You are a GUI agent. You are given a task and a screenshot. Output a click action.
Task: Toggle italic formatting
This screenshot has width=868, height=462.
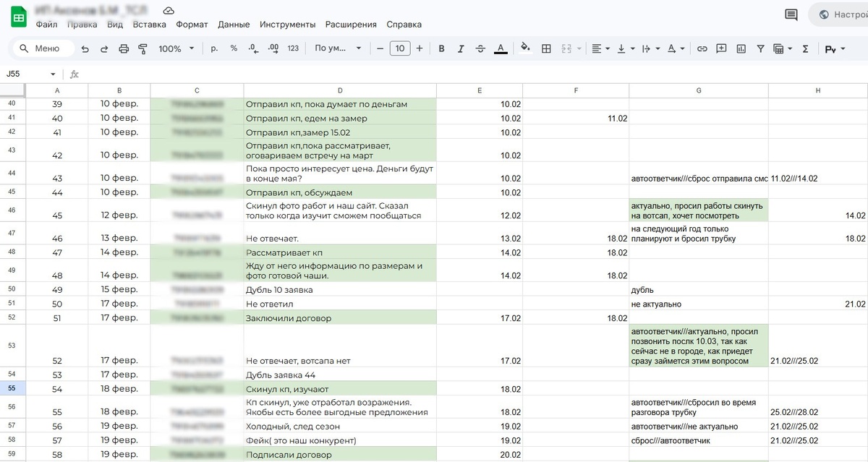[461, 48]
